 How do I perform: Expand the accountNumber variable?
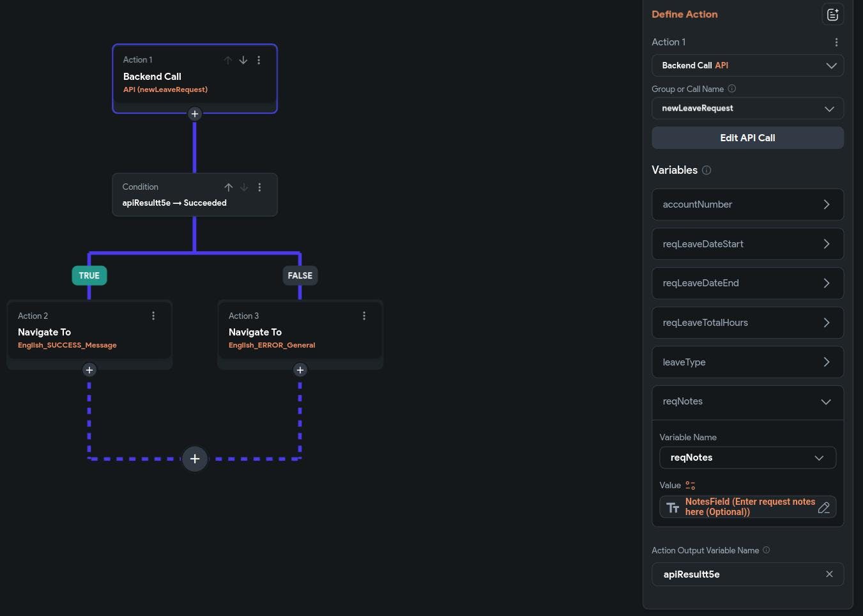(x=747, y=204)
